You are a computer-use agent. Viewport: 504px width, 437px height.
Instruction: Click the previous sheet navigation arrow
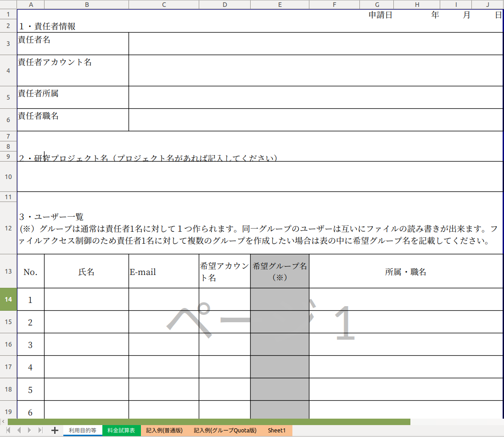(x=19, y=430)
